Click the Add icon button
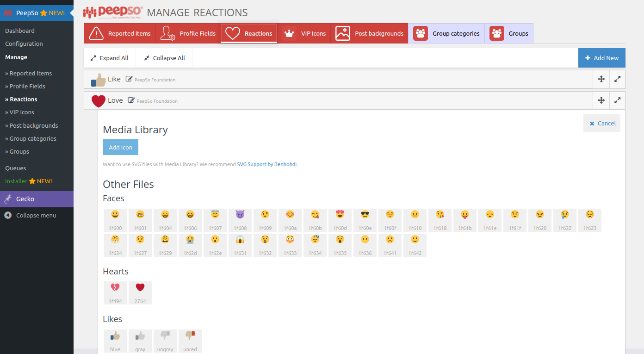Viewport: 644px width, 354px height. coord(120,147)
